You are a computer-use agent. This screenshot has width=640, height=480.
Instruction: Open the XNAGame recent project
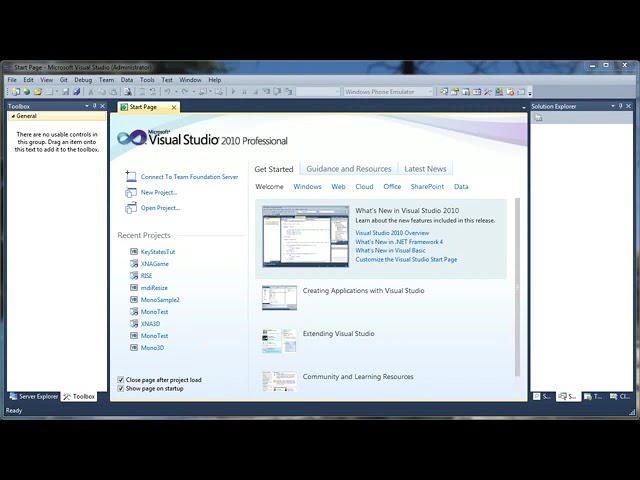(154, 264)
